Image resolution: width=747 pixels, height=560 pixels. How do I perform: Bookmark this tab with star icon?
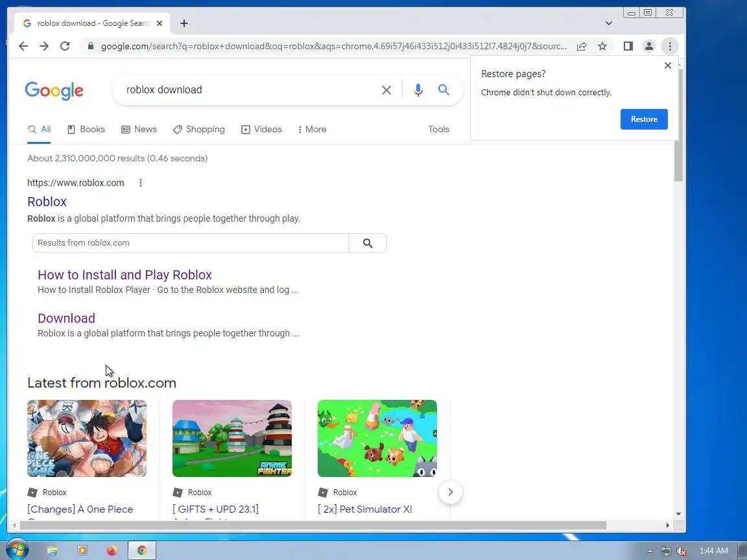(602, 46)
